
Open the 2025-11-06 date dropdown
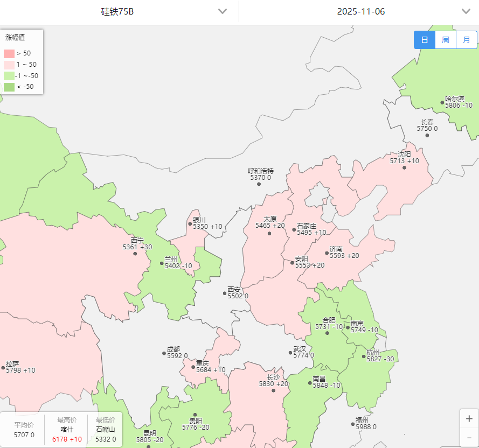click(359, 12)
